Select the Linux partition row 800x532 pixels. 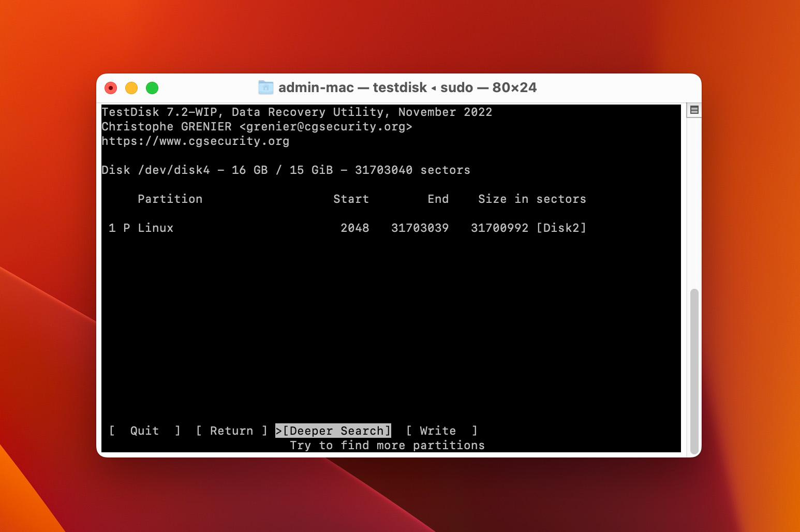click(x=347, y=228)
